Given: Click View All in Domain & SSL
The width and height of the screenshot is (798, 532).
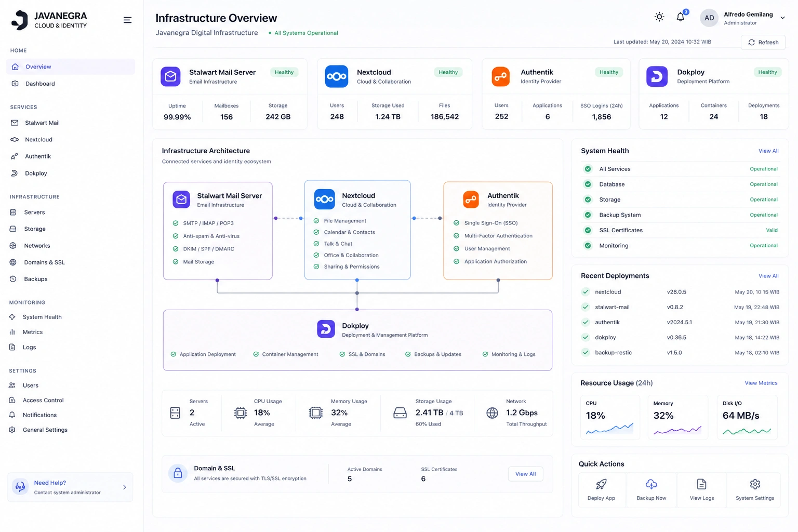Looking at the screenshot, I should tap(526, 474).
